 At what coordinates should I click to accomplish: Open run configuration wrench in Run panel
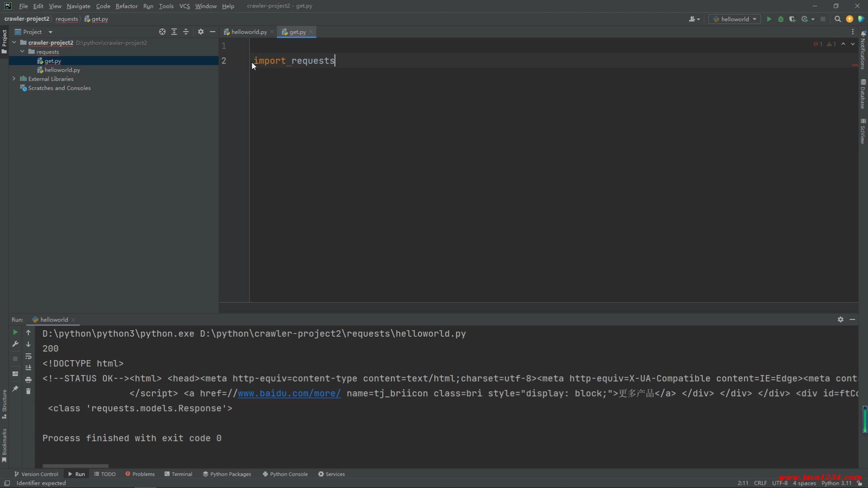15,344
